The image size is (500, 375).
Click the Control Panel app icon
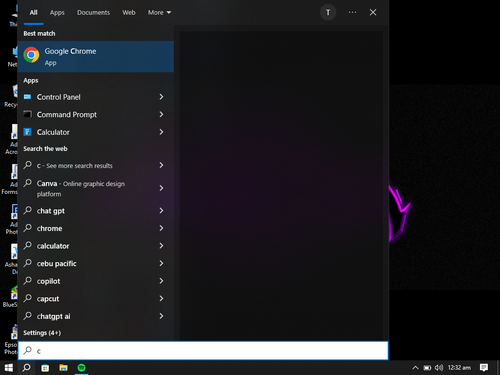[x=28, y=97]
